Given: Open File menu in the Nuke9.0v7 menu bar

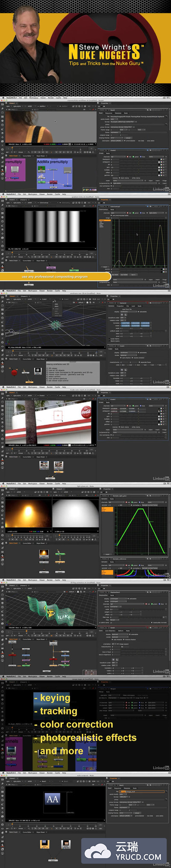Looking at the screenshot, I should [x=20, y=98].
